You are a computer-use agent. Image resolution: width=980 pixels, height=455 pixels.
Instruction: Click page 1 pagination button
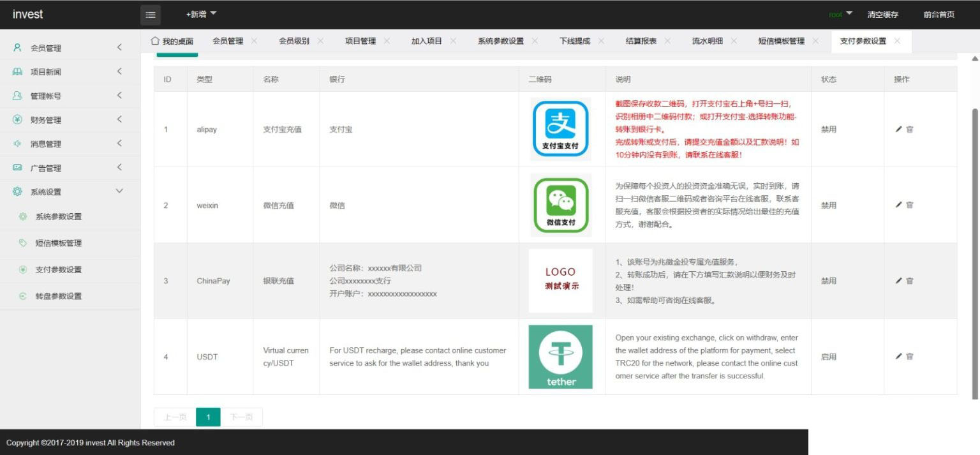click(x=208, y=417)
